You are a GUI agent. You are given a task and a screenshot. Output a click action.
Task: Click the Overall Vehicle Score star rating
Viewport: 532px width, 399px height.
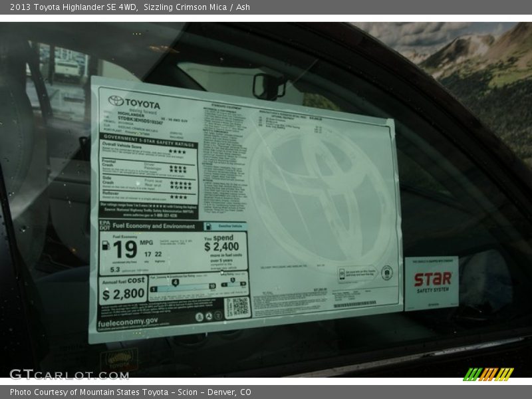177,152
